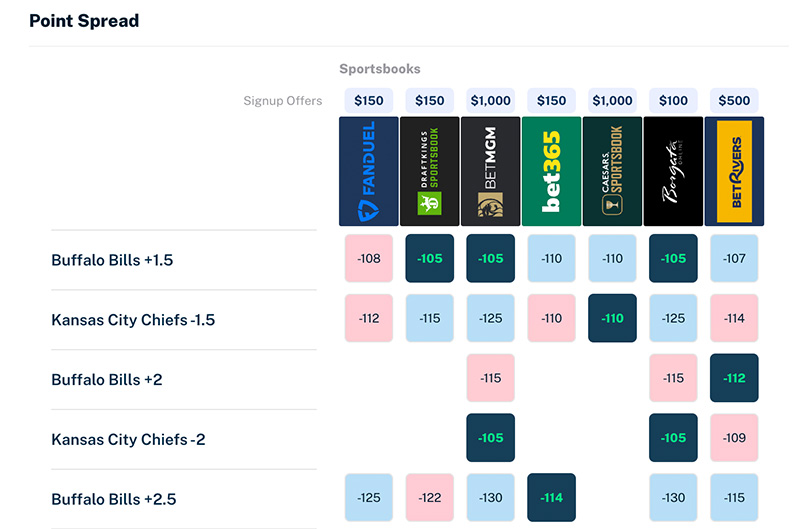Screen dimensions: 800x529
Task: Open the Borgata Online logo
Action: [673, 171]
